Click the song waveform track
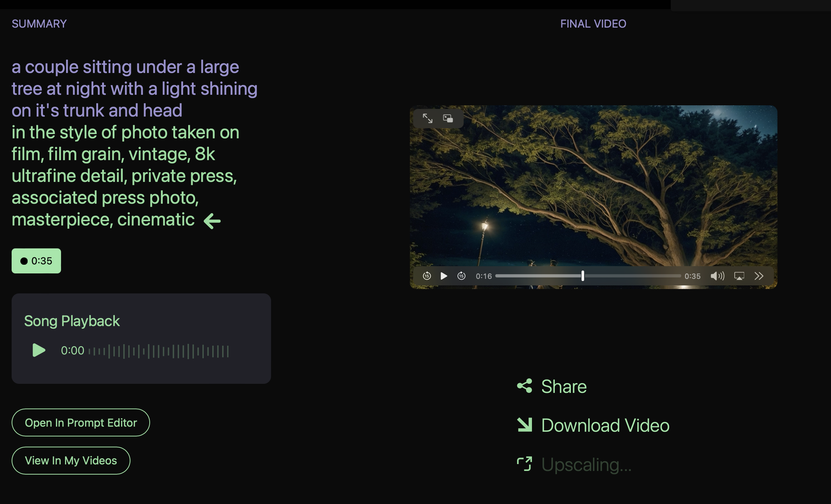The height and width of the screenshot is (504, 831). 158,351
